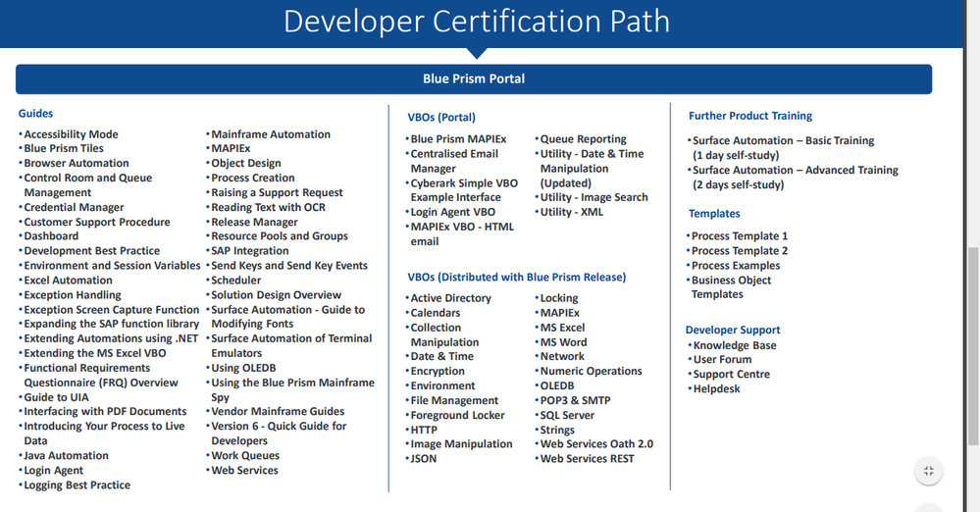
Task: Click the Blue Prism Portal banner
Action: (x=474, y=78)
